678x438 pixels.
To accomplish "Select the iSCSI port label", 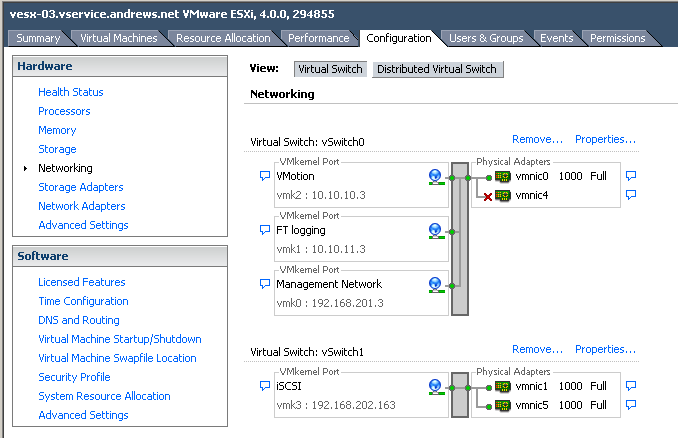I will (x=289, y=386).
